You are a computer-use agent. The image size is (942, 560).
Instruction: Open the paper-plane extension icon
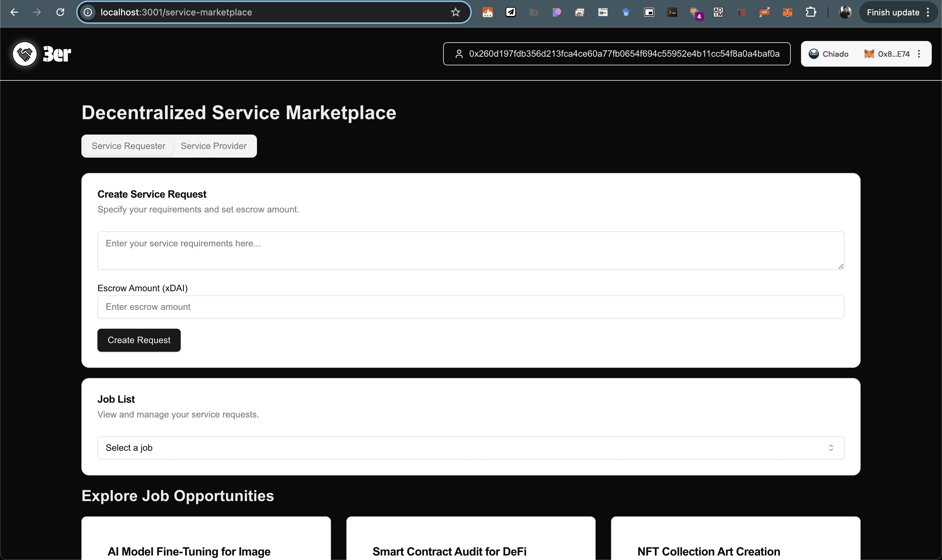click(511, 12)
